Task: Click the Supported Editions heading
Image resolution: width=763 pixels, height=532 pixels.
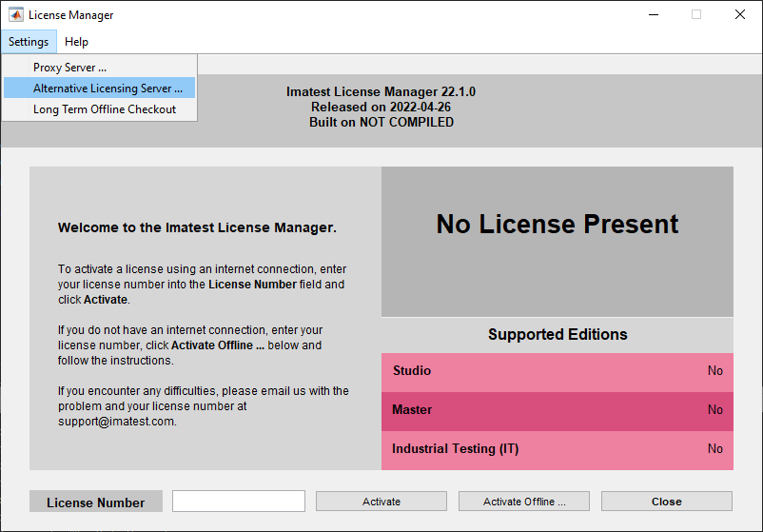Action: (558, 334)
